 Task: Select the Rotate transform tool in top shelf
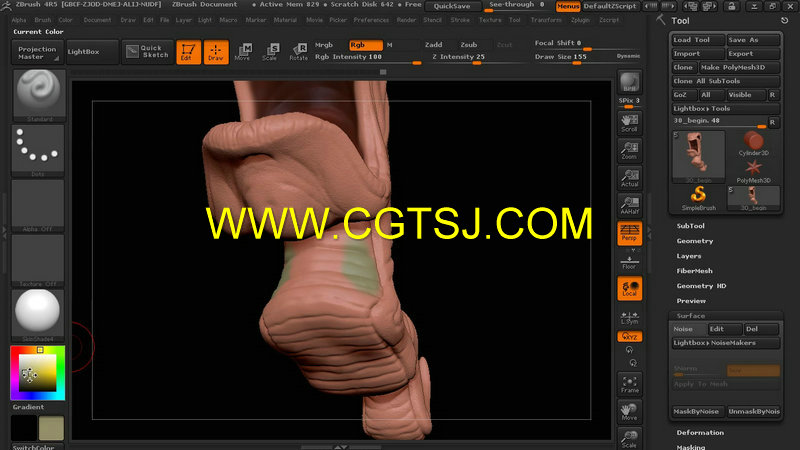(298, 52)
